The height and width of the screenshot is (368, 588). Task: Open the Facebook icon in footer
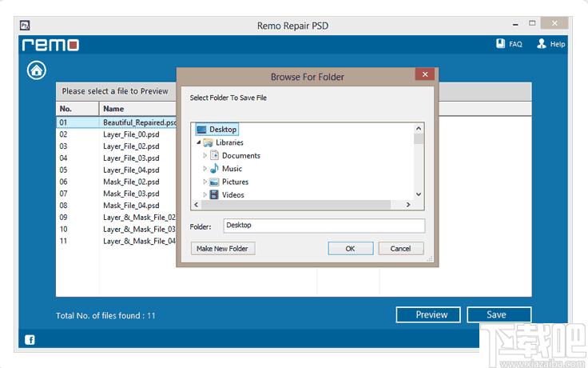tap(30, 340)
